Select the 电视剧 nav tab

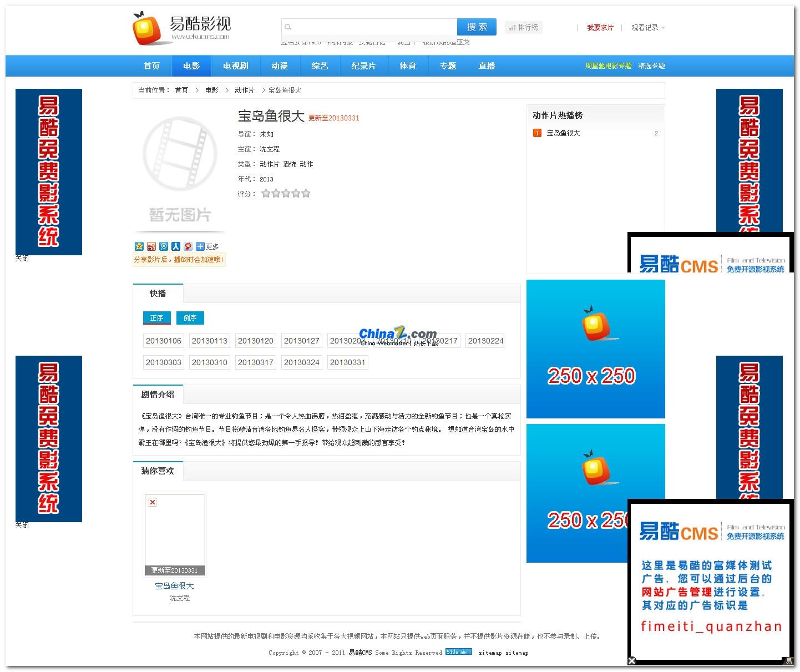click(235, 66)
